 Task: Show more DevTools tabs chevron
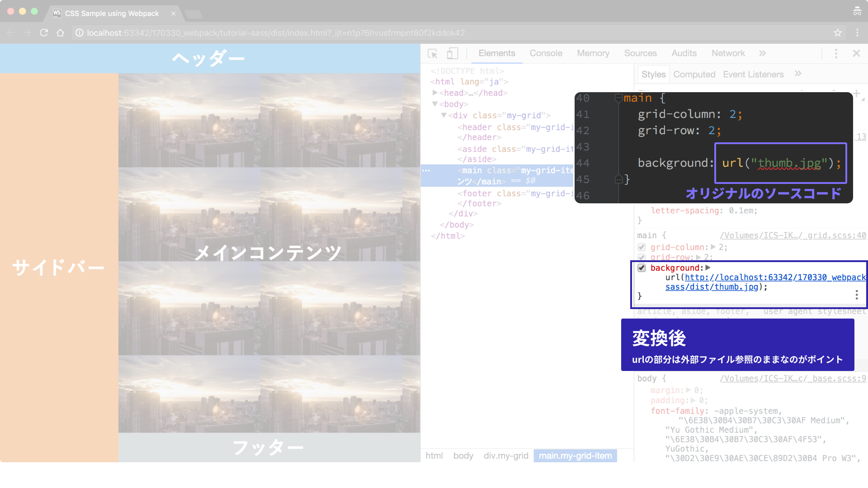click(x=763, y=53)
